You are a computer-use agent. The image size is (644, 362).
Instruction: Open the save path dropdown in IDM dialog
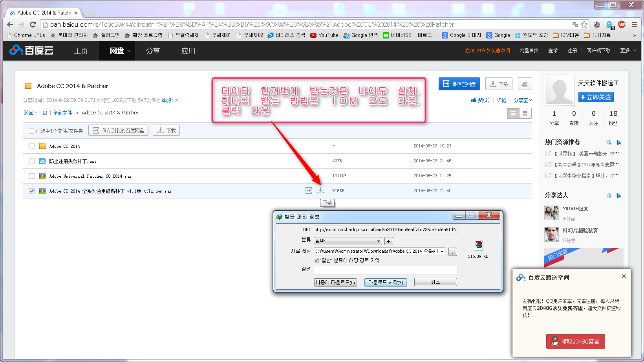pyautogui.click(x=442, y=251)
